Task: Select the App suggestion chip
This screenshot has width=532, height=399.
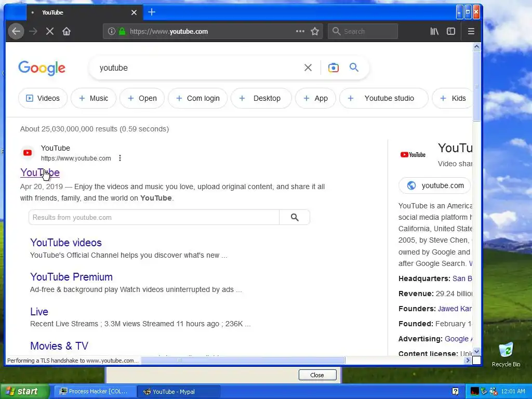Action: tap(315, 98)
